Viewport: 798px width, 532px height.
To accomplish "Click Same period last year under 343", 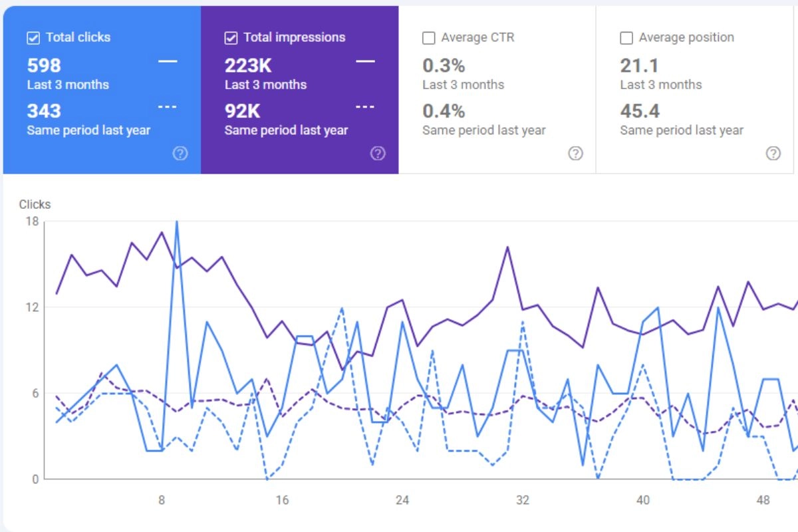I will click(88, 130).
